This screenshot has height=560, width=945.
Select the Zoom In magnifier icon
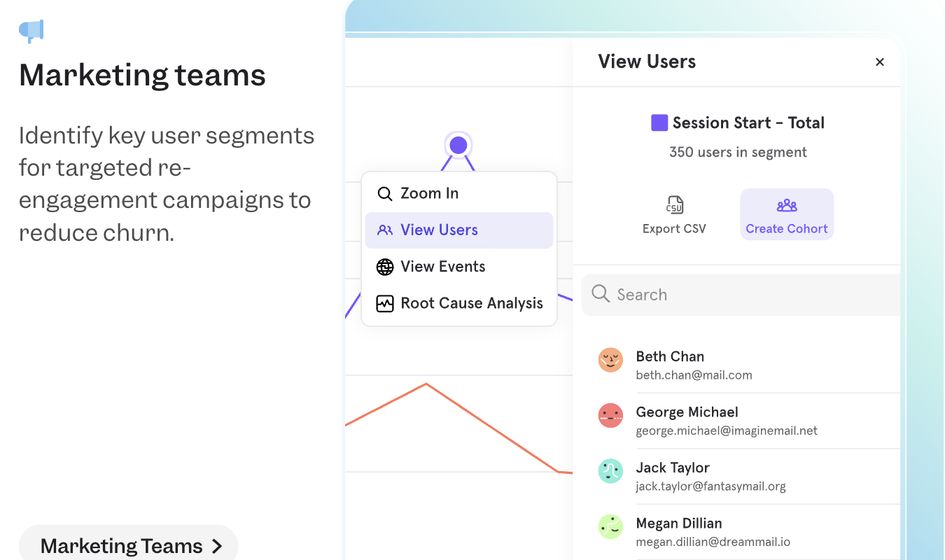[x=384, y=193]
